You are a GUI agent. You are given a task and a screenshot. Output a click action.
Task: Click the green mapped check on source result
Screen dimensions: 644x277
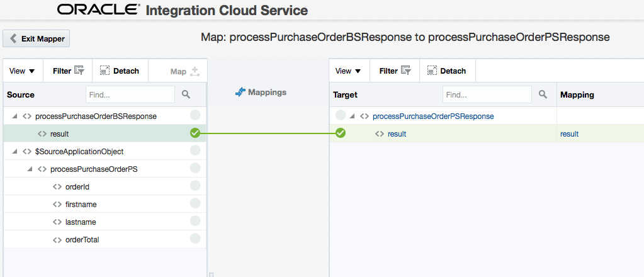pos(195,133)
